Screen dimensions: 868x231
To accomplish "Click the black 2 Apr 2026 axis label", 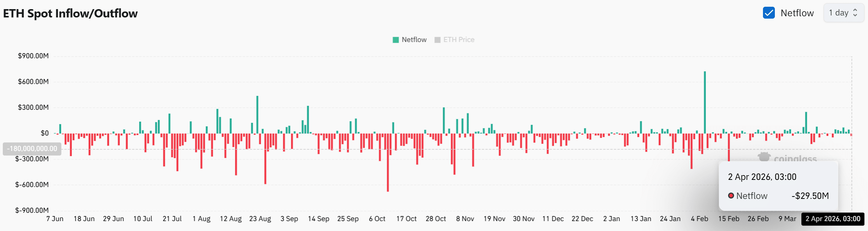I will [x=833, y=219].
